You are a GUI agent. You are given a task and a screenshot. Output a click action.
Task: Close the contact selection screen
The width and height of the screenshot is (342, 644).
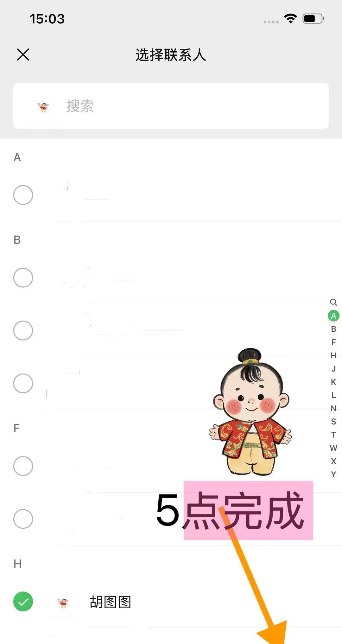point(23,54)
